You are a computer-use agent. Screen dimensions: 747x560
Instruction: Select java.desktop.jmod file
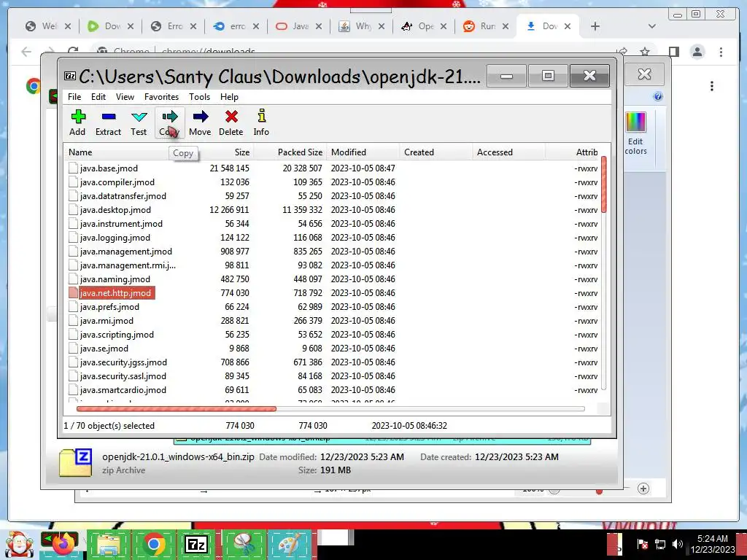115,209
